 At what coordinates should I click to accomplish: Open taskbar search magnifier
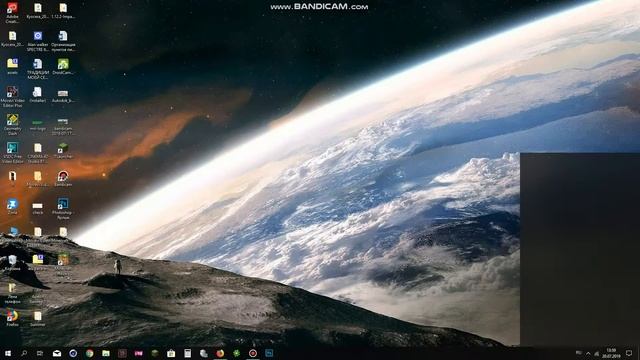pos(24,353)
